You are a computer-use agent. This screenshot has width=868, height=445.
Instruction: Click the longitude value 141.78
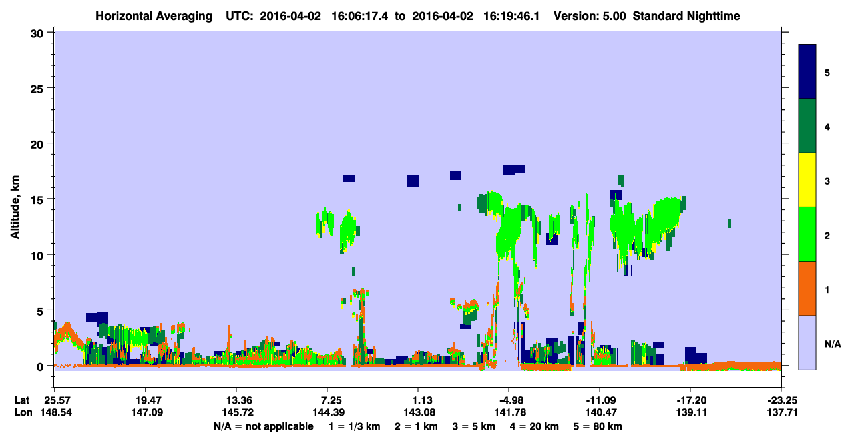509,413
